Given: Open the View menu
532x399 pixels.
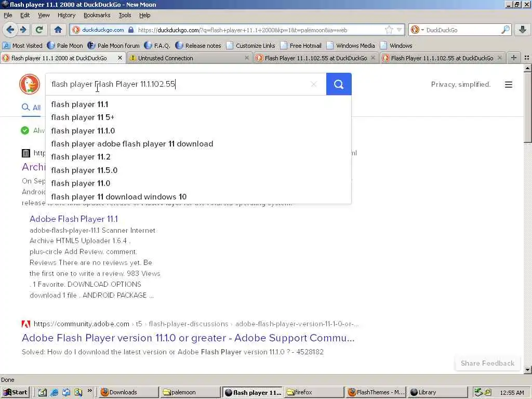Looking at the screenshot, I should click(x=44, y=15).
